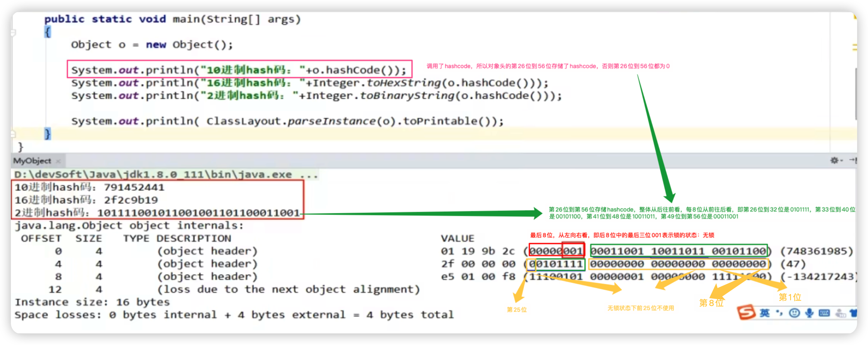Click the yellow warning stripe marker in editor
This screenshot has height=345, width=868.
tap(854, 47)
